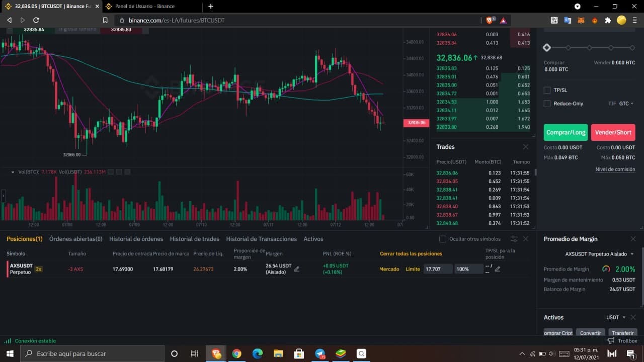Open a new browser tab
644x362 pixels.
click(211, 7)
